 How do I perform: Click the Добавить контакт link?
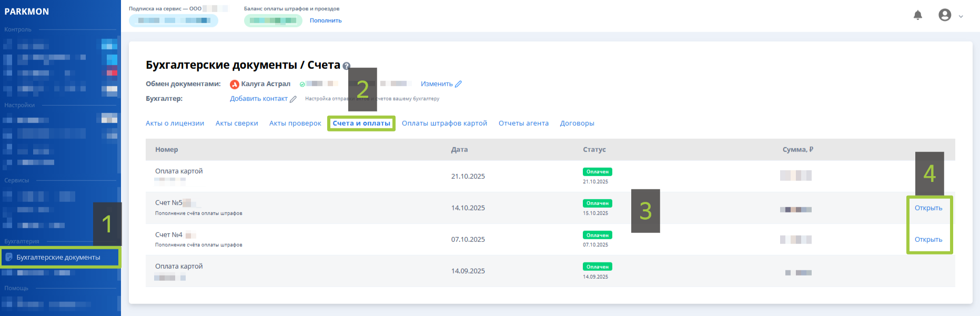point(259,99)
